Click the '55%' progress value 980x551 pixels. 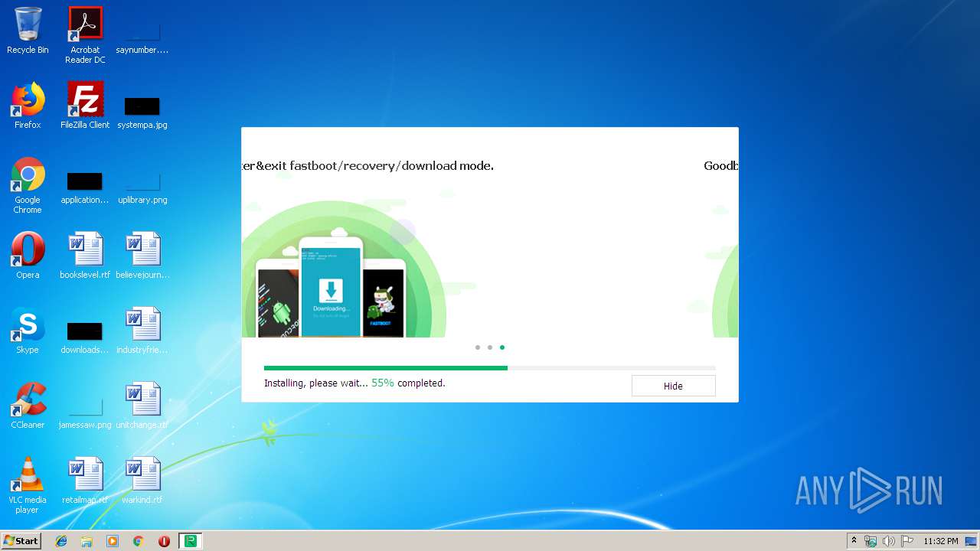(x=383, y=383)
